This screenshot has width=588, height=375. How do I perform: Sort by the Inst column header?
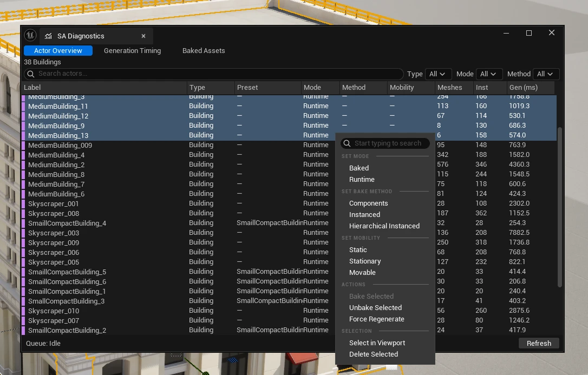pos(490,87)
